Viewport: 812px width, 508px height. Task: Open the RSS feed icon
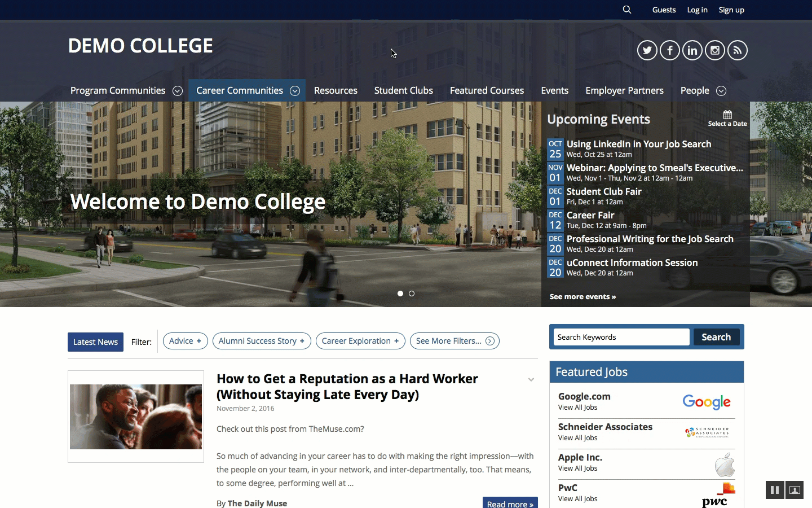coord(737,50)
